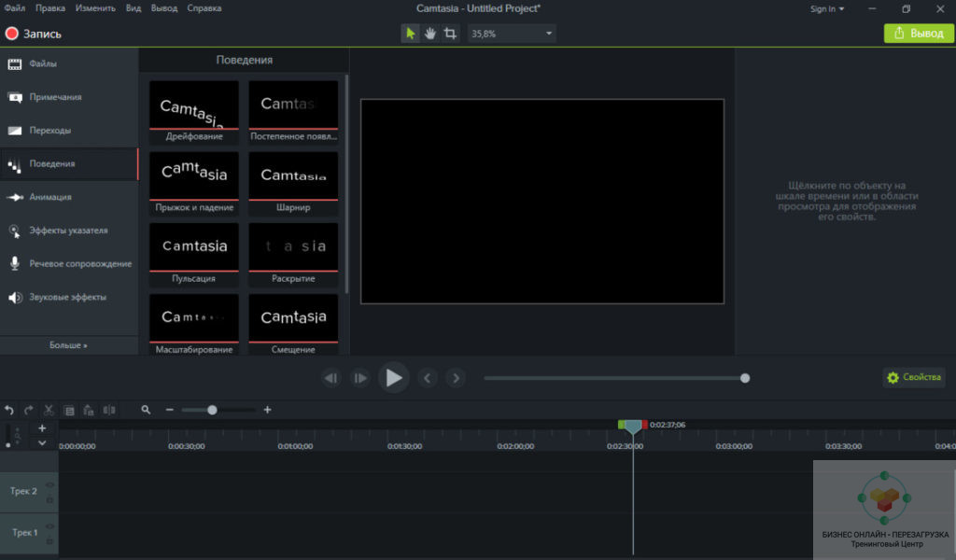Toggle visibility eye on Трек 1
The width and height of the screenshot is (956, 560).
tap(49, 527)
